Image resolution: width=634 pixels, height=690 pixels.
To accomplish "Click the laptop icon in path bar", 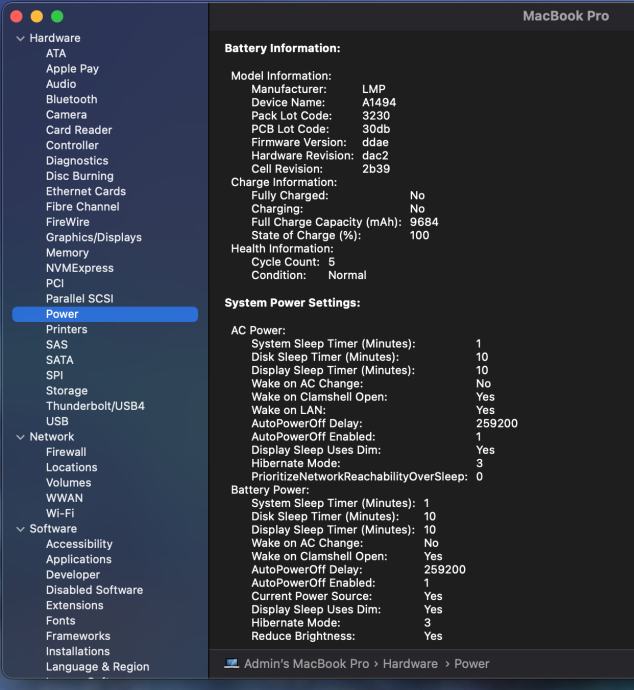I will tap(231, 664).
